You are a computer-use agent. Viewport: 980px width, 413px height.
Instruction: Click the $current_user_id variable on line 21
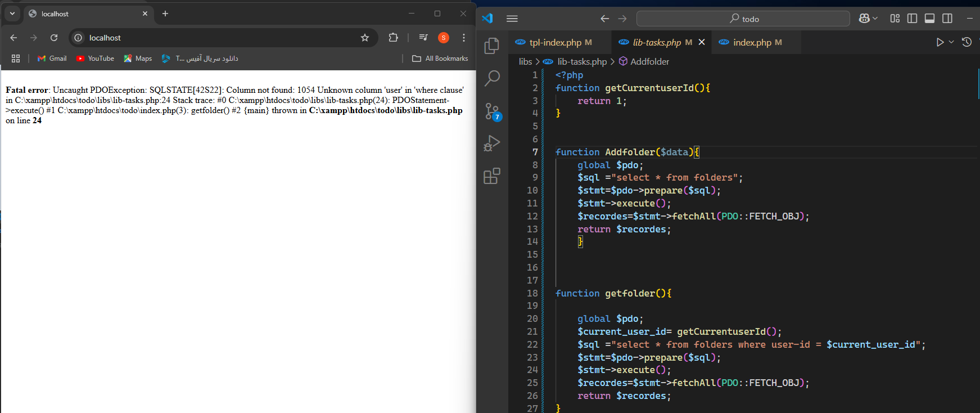(x=622, y=331)
